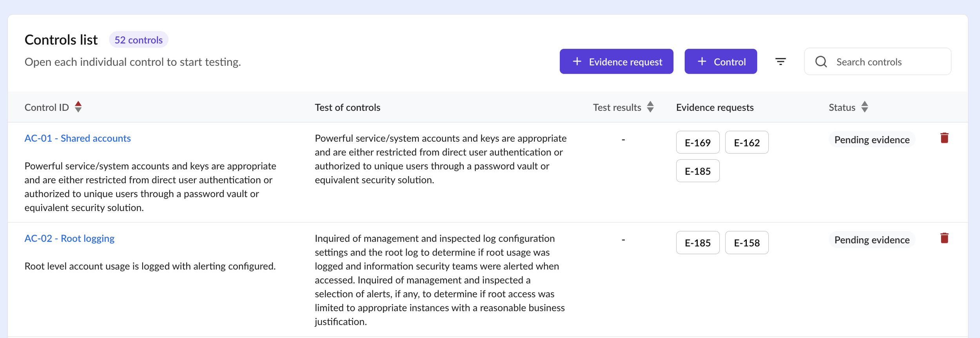Open AC-01 - Shared accounts link
The image size is (980, 338).
pyautogui.click(x=78, y=138)
